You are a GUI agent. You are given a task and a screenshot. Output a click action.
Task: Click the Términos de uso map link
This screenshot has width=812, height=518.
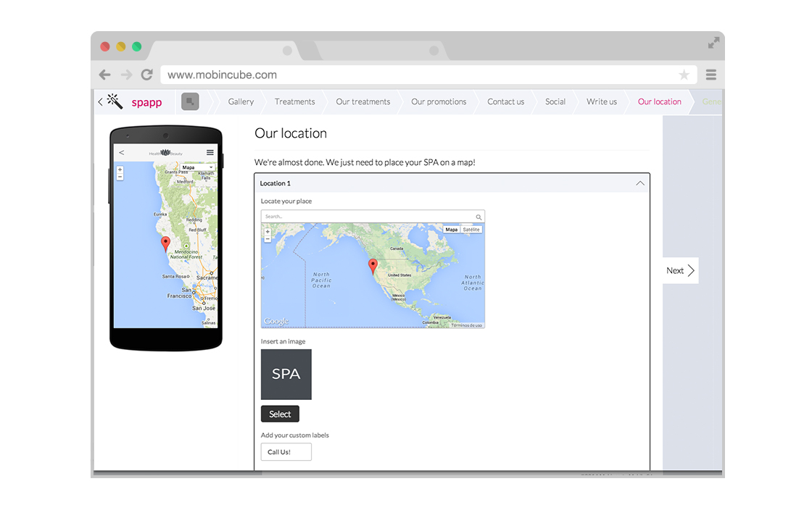click(467, 325)
